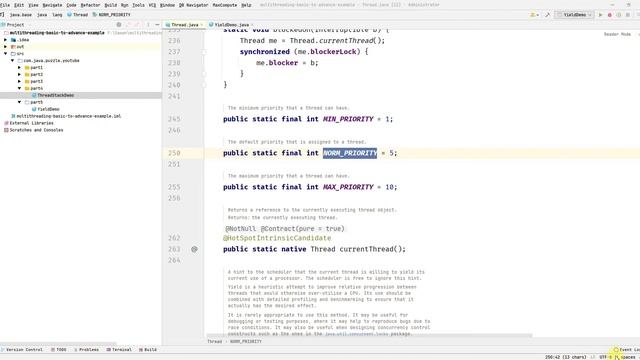Expand the .idea folder

[6, 40]
